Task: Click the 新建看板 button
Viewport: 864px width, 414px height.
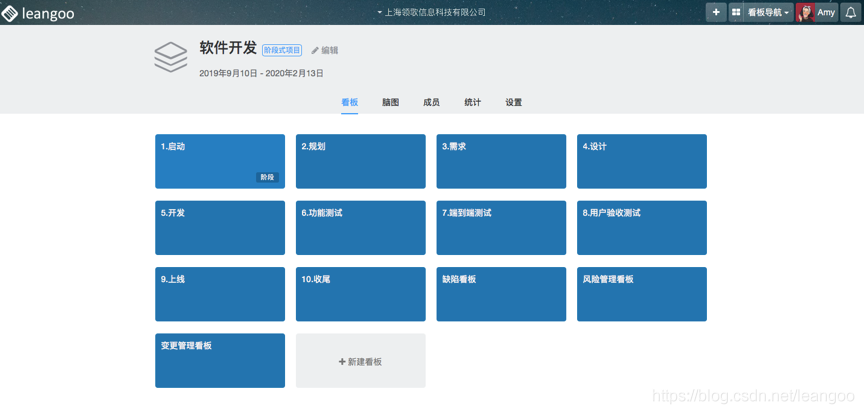Action: click(360, 361)
